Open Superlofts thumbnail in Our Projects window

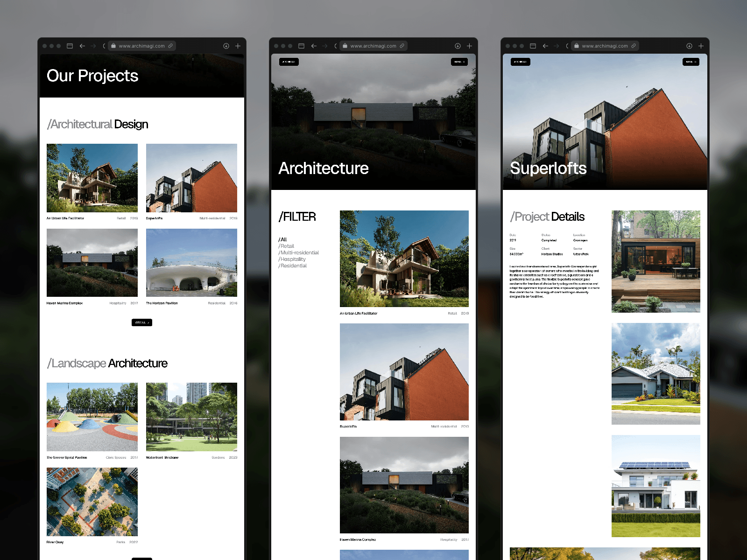point(191,178)
